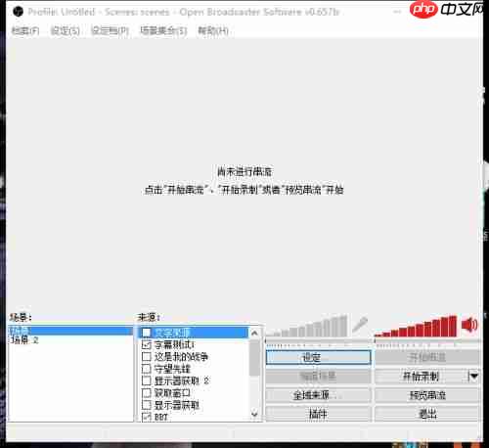Check the 显示器获取 2 source checkbox

pyautogui.click(x=147, y=381)
